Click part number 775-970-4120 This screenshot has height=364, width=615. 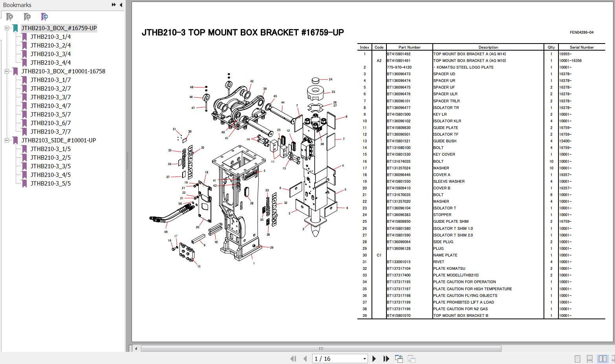pos(399,67)
